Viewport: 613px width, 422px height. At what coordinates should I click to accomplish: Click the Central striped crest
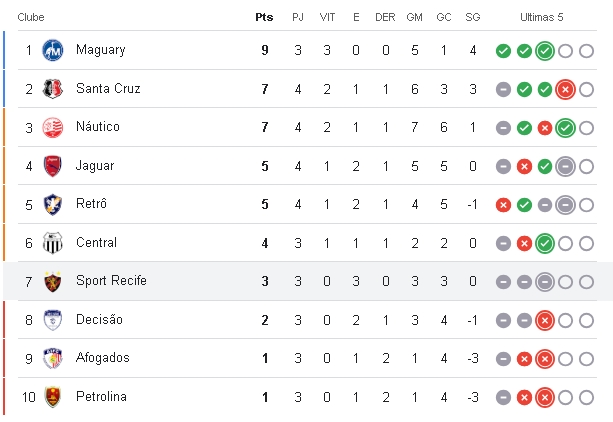(53, 243)
